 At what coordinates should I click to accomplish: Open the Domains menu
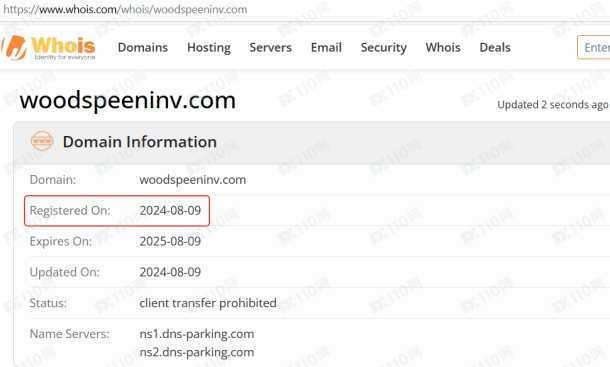tap(143, 47)
